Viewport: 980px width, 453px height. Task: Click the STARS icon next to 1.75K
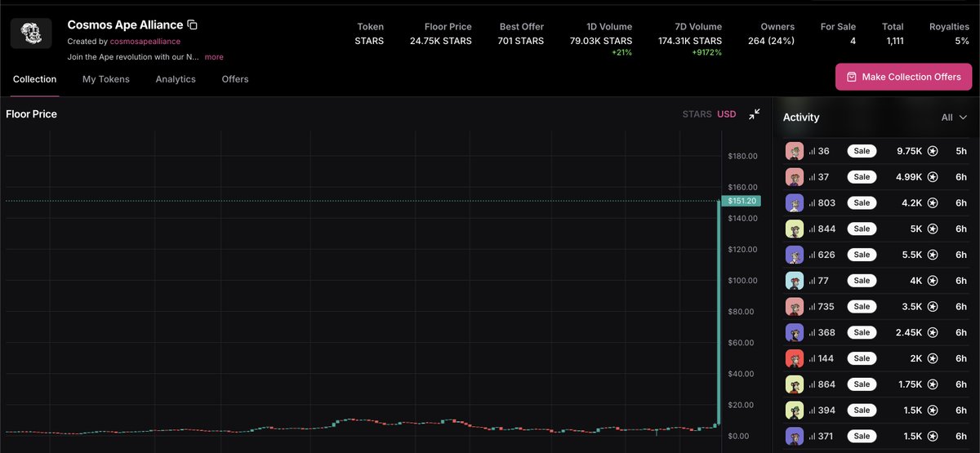[933, 384]
